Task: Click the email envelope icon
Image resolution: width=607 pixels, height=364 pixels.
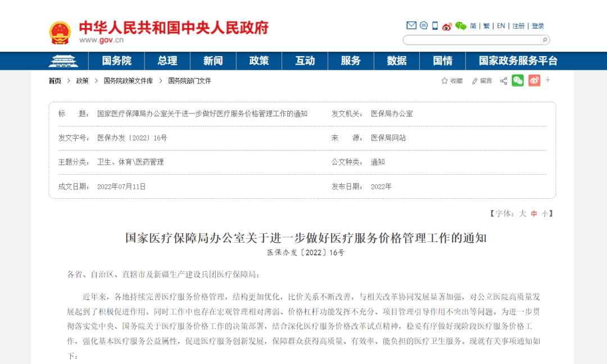Action: 412,25
